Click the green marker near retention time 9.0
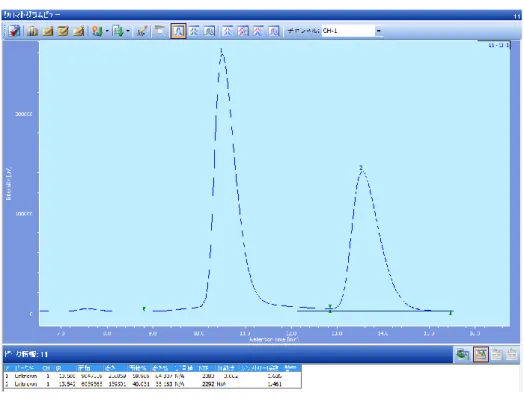 click(x=144, y=309)
